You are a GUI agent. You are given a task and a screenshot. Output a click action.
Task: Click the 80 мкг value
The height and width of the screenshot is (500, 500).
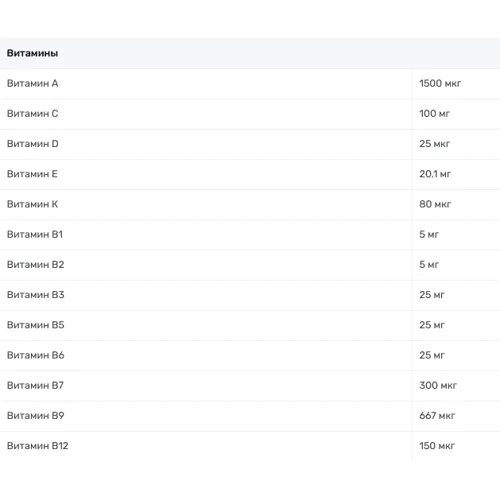coord(435,204)
